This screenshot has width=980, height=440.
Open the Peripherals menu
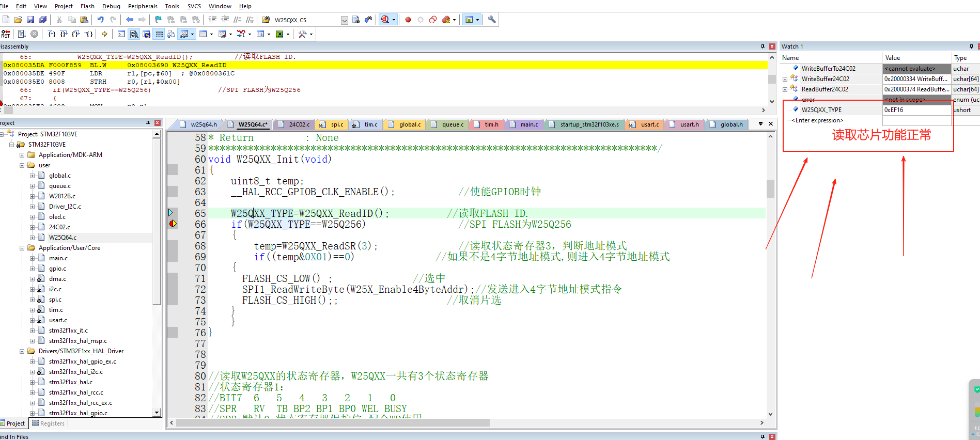[x=143, y=6]
